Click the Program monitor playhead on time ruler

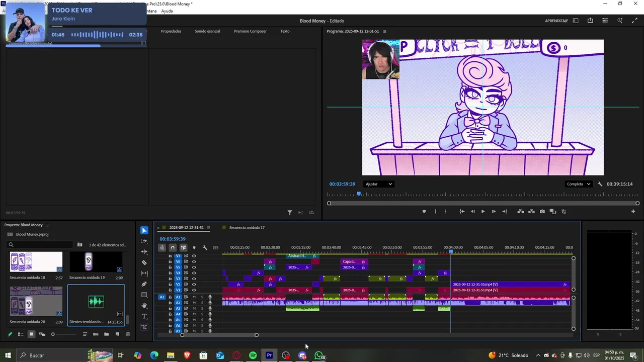point(359,194)
